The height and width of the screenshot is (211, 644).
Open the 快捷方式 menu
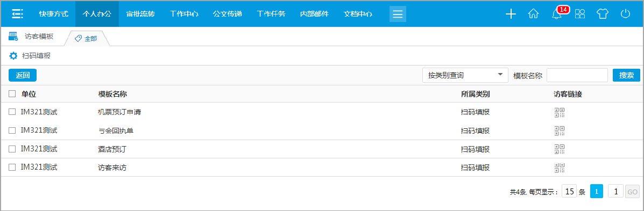pyautogui.click(x=54, y=14)
